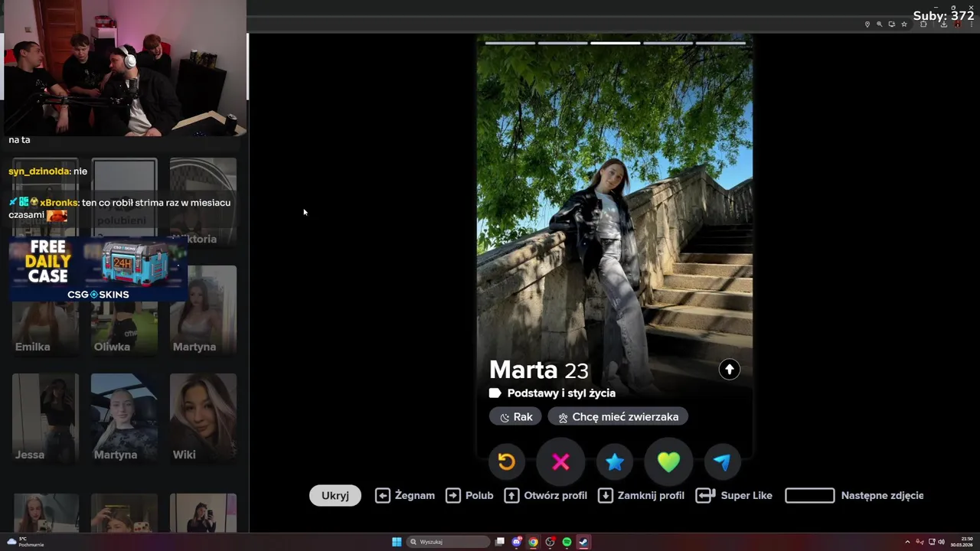Open the taskbar clock and date
The image size is (980, 551).
pyautogui.click(x=963, y=542)
